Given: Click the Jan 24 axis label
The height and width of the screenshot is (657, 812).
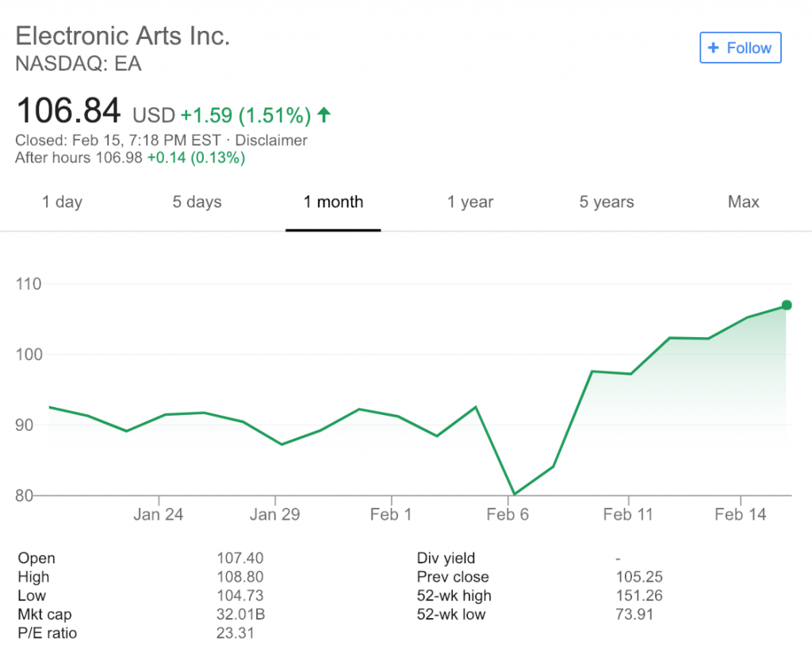Looking at the screenshot, I should pos(158,514).
